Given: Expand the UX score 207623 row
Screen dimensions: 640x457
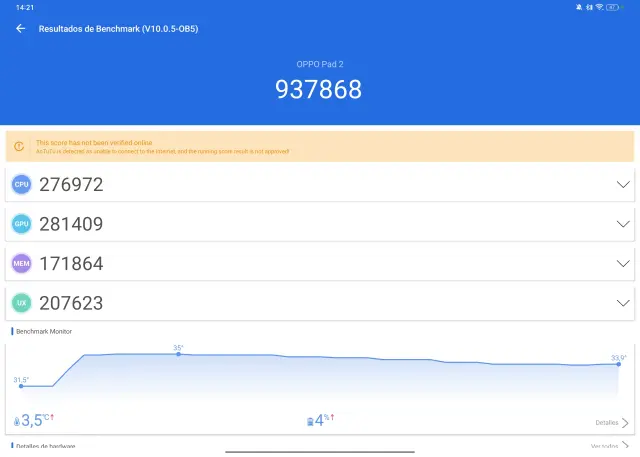Looking at the screenshot, I should click(x=623, y=302).
